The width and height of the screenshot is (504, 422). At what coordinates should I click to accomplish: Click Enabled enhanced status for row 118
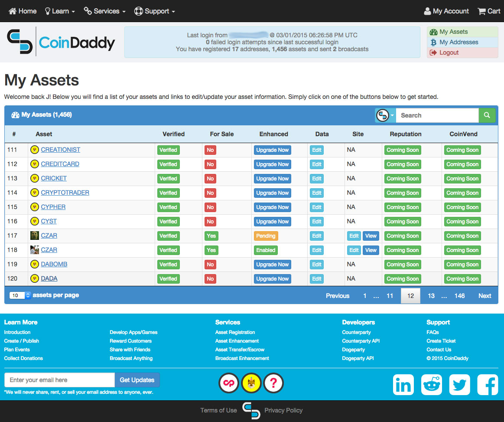266,250
